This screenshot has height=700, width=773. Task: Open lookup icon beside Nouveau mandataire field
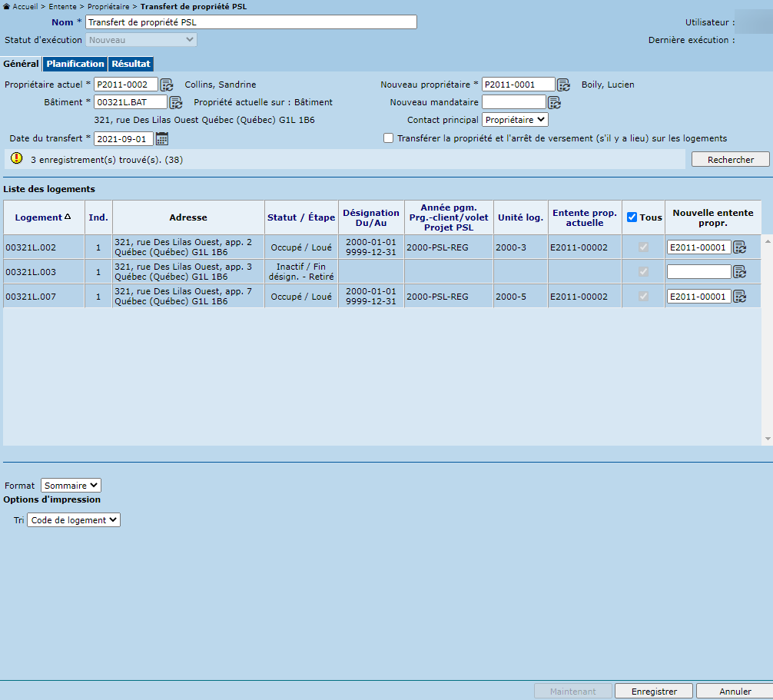click(x=554, y=102)
